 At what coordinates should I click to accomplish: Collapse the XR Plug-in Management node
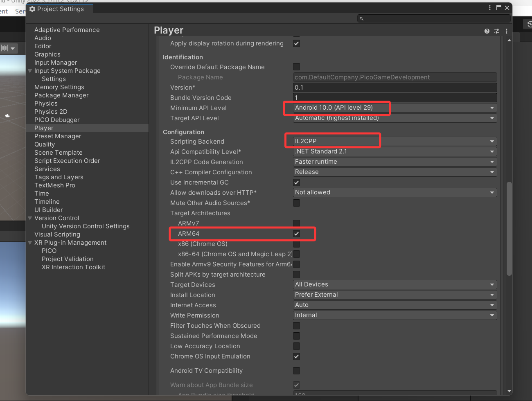(30, 243)
